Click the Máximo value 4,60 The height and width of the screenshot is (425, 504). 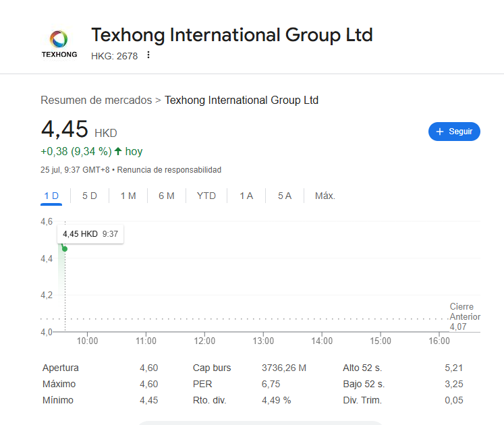(149, 384)
